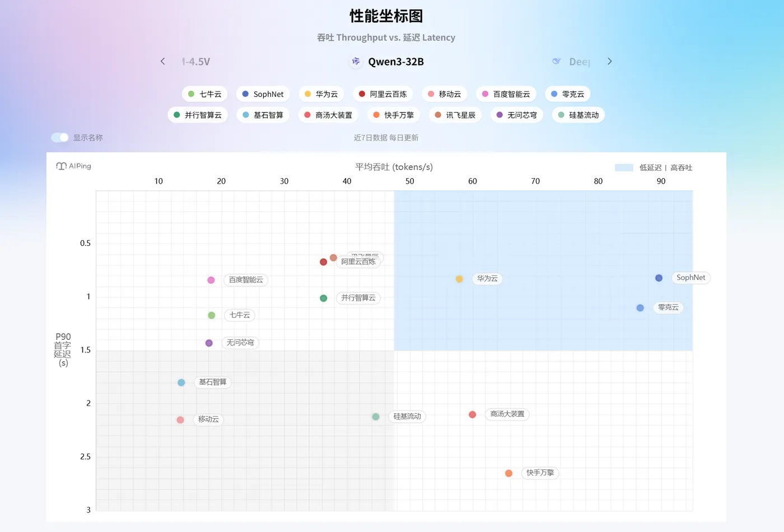784x532 pixels.
Task: Pick the 基石智算 light-blue data point
Action: click(181, 382)
